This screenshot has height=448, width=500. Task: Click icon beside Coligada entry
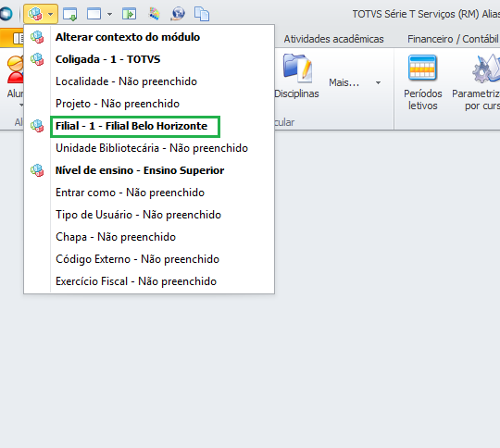[37, 59]
